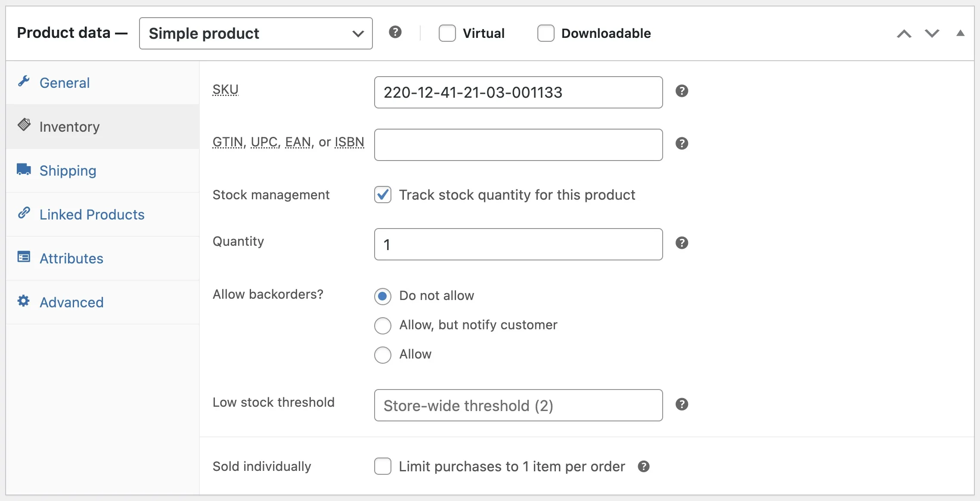Uncheck Track stock quantity for this product
This screenshot has width=980, height=501.
(x=383, y=195)
